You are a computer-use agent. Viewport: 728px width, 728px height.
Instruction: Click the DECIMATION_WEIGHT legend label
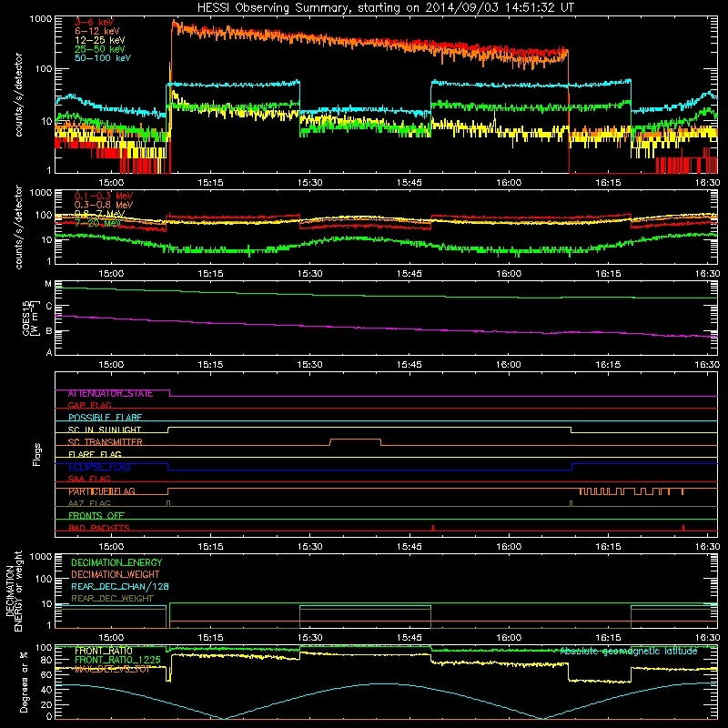116,575
